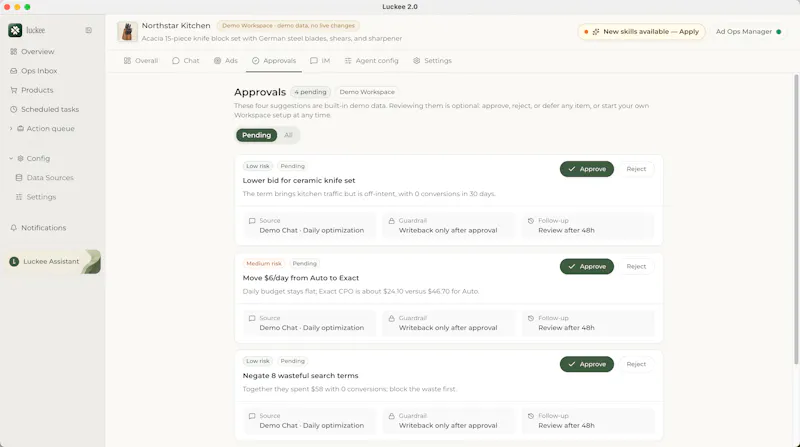Viewport: 800px width, 447px height.
Task: Switch to the Overall tab
Action: tap(141, 61)
